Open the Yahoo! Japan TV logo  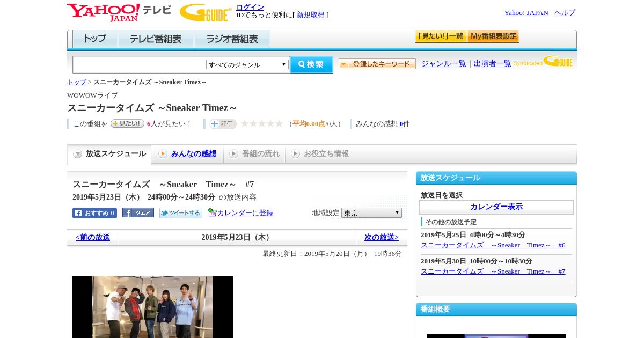(119, 12)
